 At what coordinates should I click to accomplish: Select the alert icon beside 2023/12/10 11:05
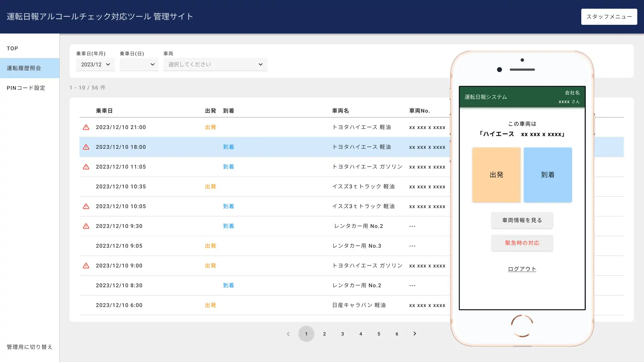click(x=86, y=167)
